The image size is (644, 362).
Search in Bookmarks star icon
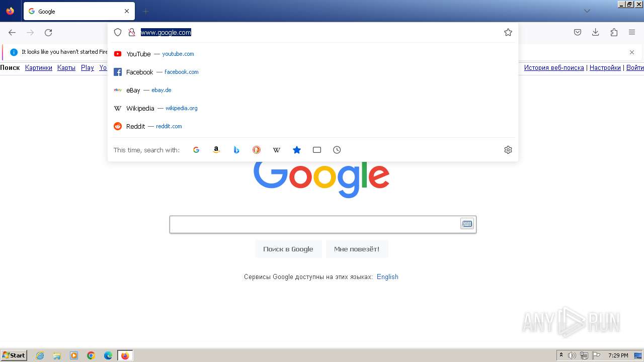[297, 150]
